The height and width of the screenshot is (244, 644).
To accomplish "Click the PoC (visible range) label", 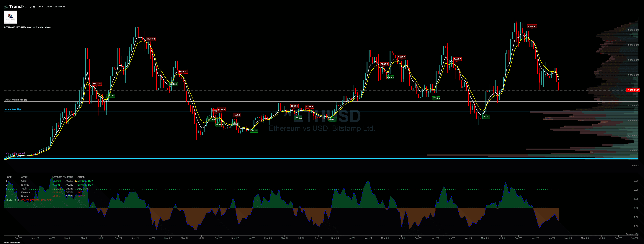I will (15, 153).
